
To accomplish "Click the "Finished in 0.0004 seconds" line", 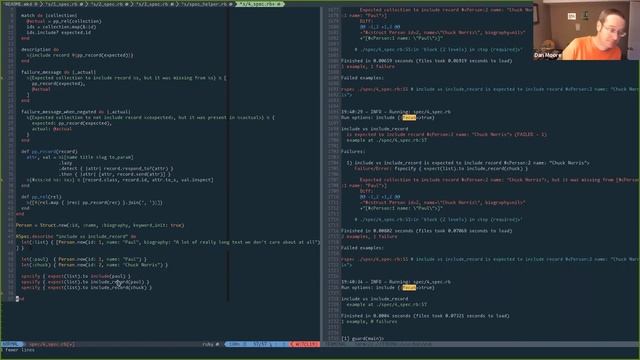I will pos(425,316).
